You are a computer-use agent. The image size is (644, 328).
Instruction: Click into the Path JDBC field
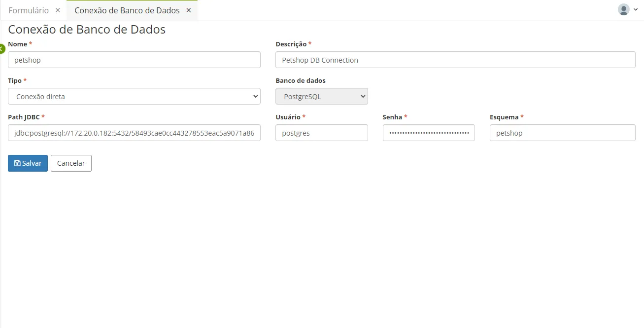click(134, 133)
